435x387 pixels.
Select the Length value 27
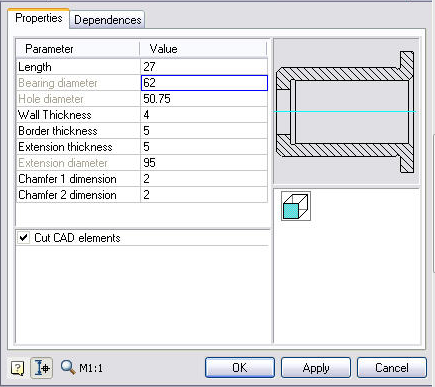point(204,67)
